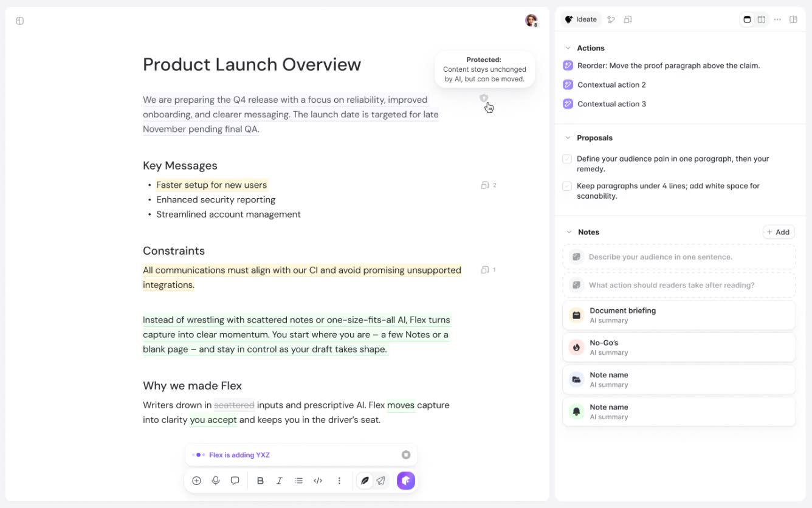Check the 'Define your audience pain' proposal

point(567,159)
